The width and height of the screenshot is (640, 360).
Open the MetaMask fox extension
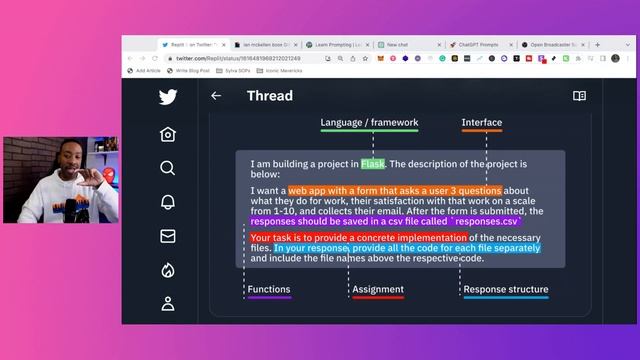(x=380, y=59)
